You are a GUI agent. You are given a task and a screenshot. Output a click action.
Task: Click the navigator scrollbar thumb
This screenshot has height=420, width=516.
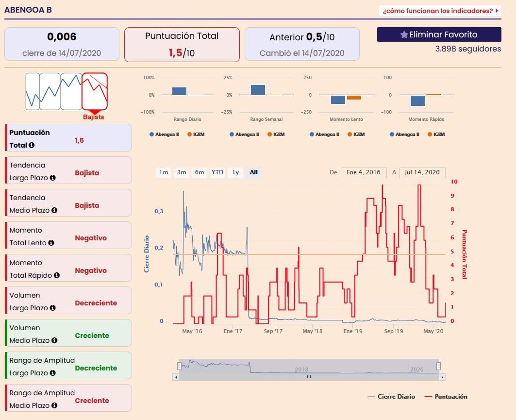coord(309,377)
